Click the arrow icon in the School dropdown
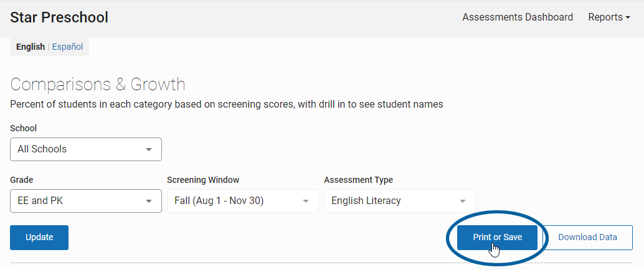This screenshot has width=644, height=270. 149,149
